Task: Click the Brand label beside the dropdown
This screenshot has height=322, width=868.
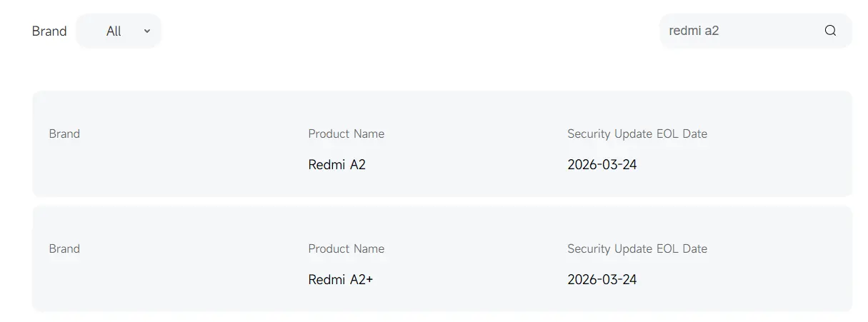Action: point(49,31)
